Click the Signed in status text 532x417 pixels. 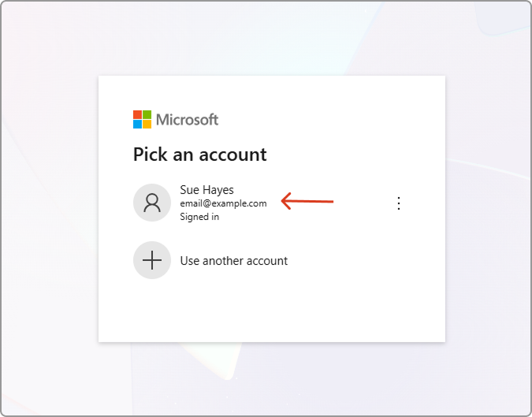click(199, 217)
